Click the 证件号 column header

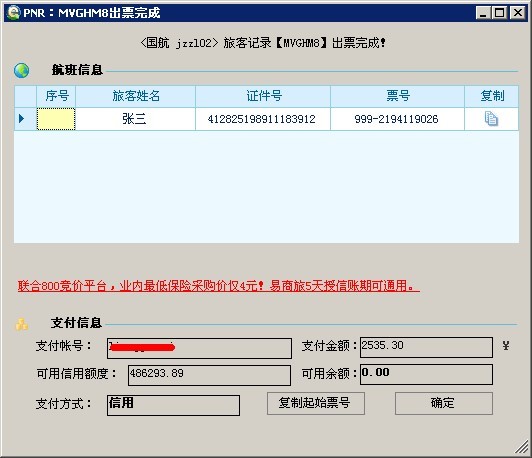point(263,96)
